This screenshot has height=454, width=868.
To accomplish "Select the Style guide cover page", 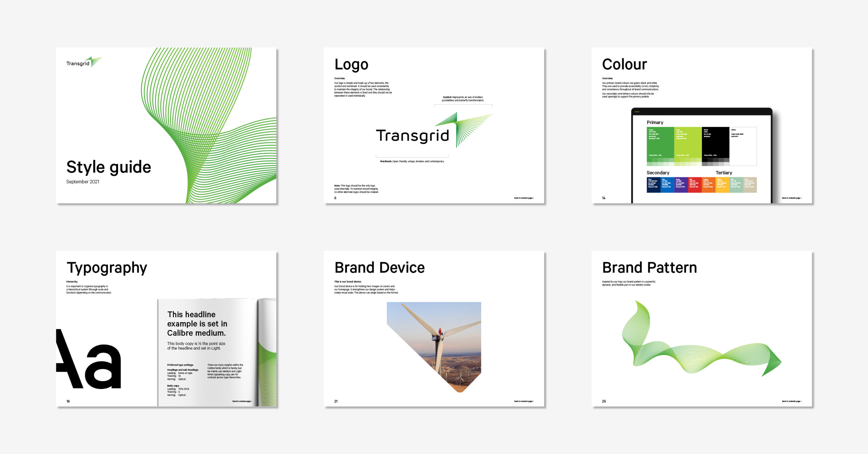I will pos(166,125).
